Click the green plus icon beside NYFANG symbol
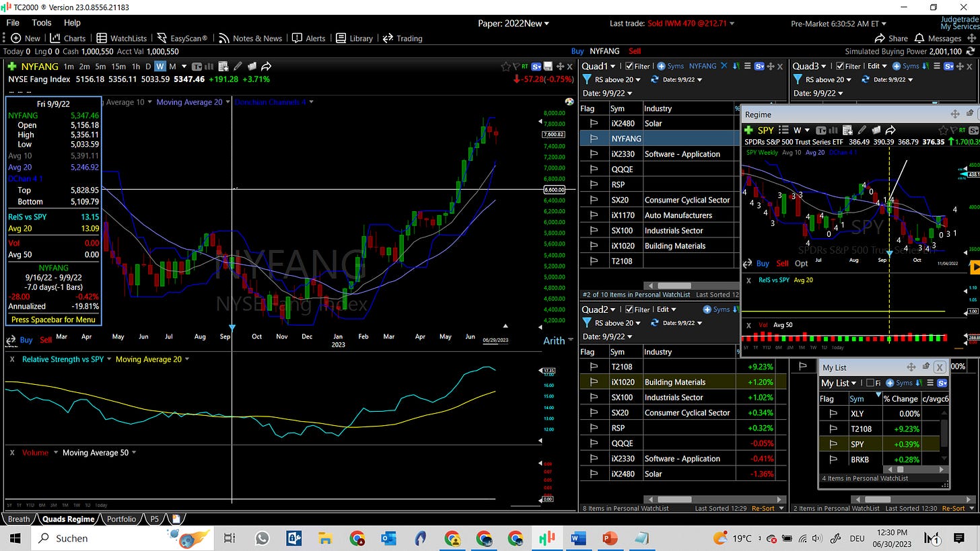The width and height of the screenshot is (980, 551). pos(11,67)
